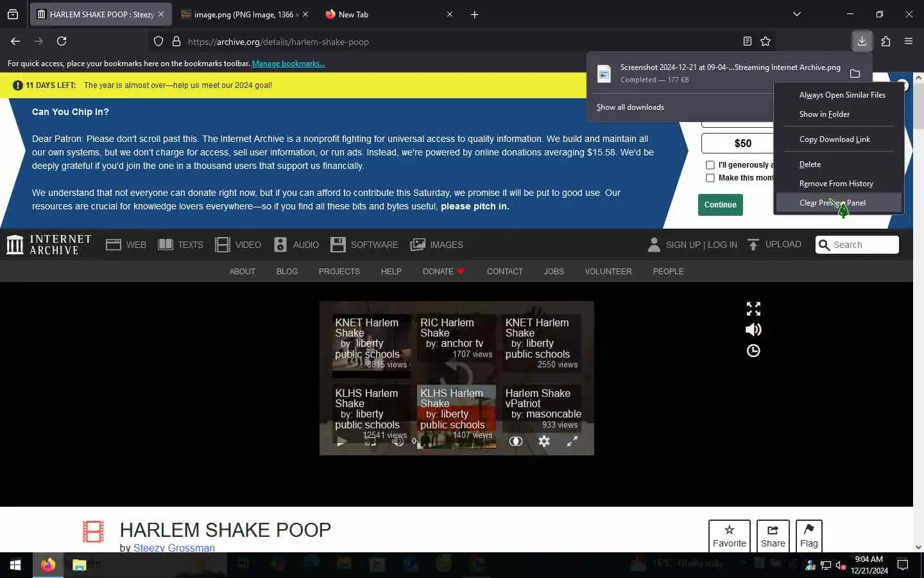
Task: Open the Extensions puzzle icon
Action: tap(886, 41)
